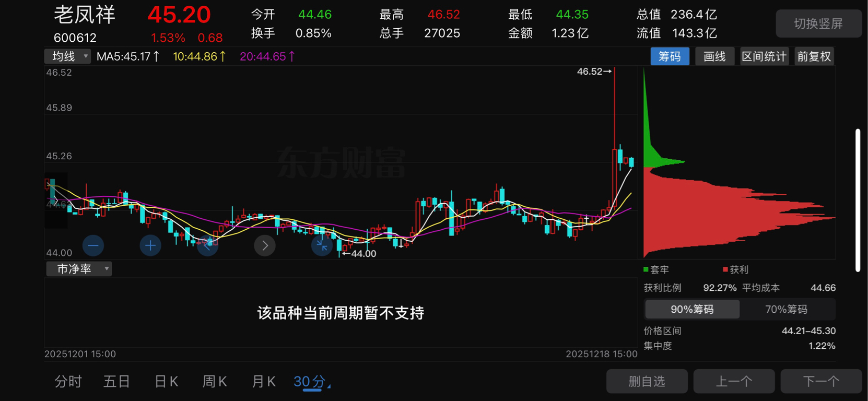Image resolution: width=868 pixels, height=401 pixels.
Task: Enable the 画线 drawing mode
Action: pos(714,56)
